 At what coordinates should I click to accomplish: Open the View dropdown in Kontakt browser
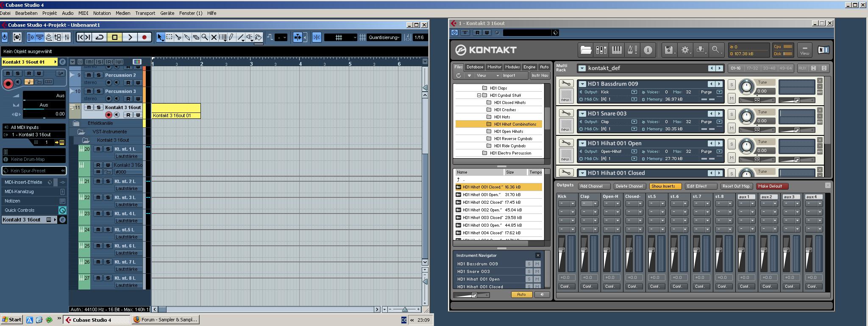coord(488,76)
